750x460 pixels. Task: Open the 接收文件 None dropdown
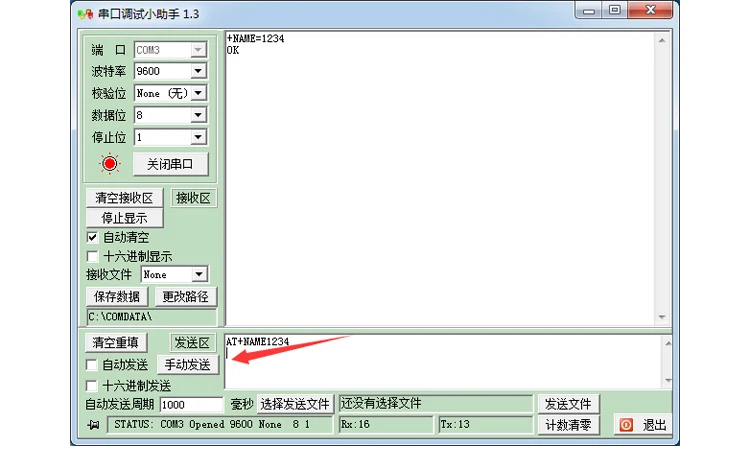point(199,274)
